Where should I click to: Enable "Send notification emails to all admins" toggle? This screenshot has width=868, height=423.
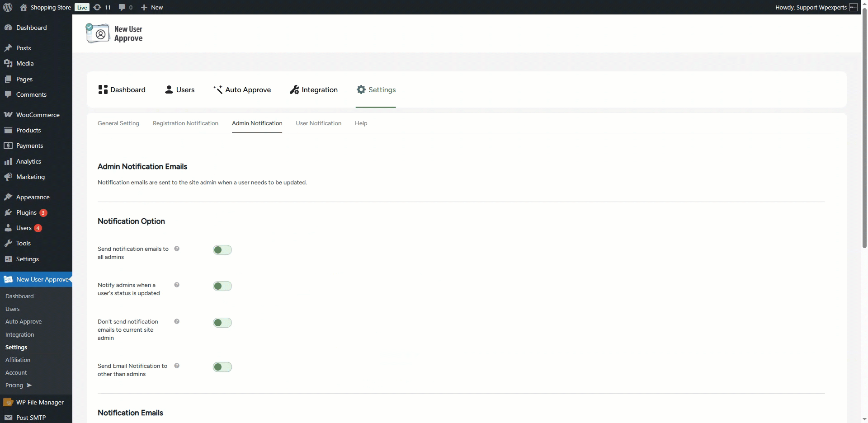pyautogui.click(x=222, y=250)
